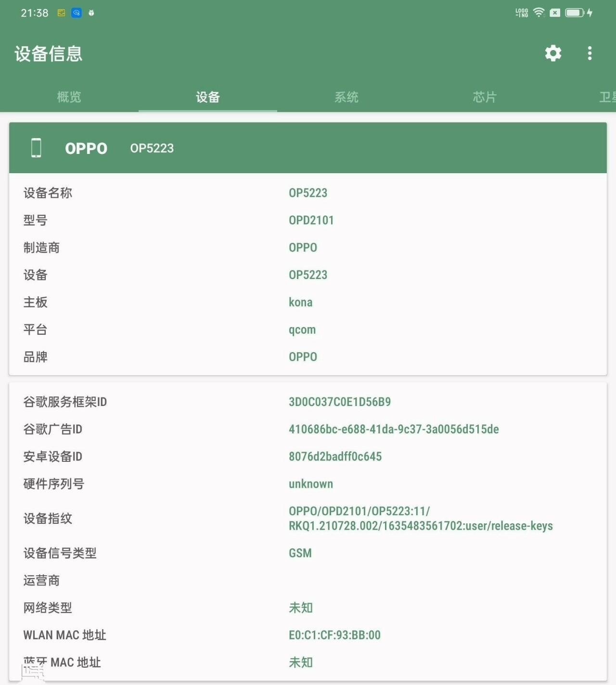Tap the WLAN MAC 地址 label
Image resolution: width=616 pixels, height=685 pixels.
[65, 635]
